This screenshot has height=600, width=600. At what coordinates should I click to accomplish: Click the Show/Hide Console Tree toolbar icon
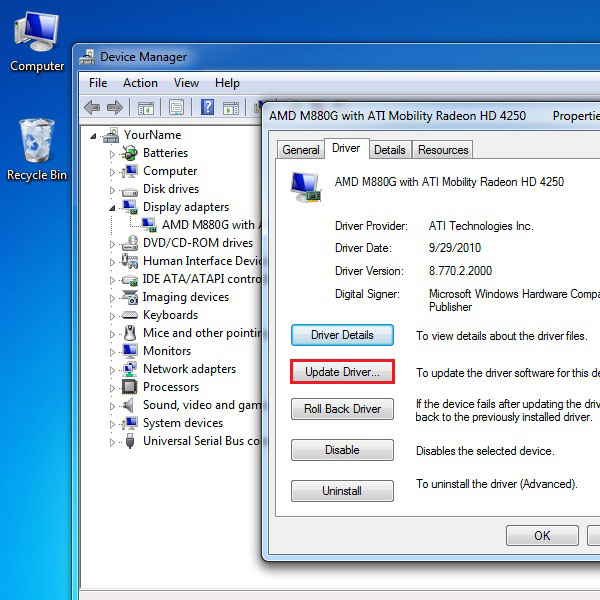[x=146, y=108]
